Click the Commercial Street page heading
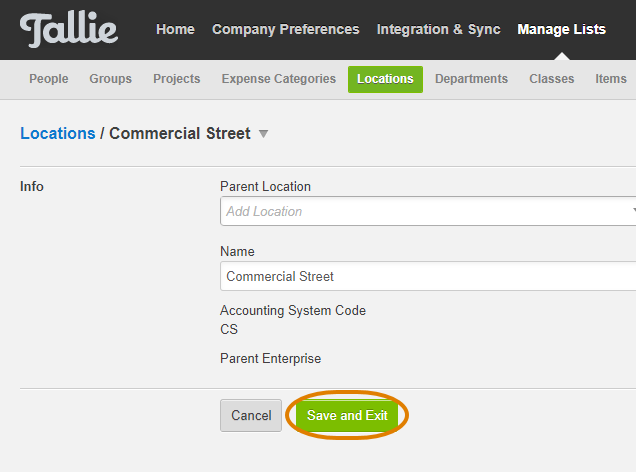 tap(180, 133)
